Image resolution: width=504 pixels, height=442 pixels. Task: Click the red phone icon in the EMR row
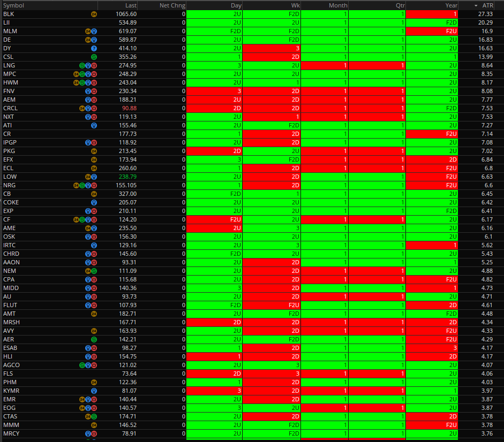tap(94, 400)
